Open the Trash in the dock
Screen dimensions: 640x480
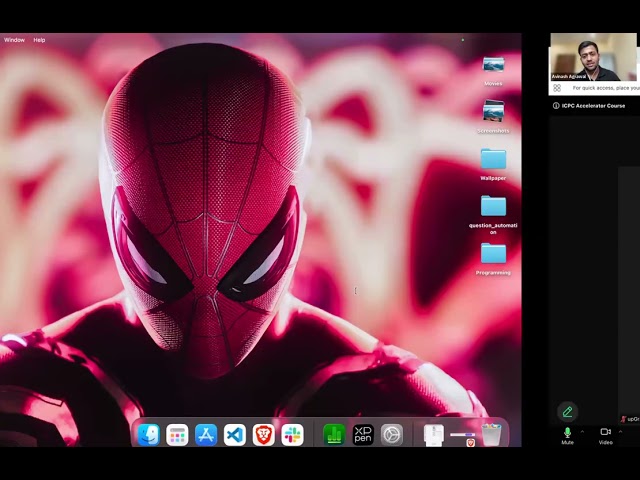(x=491, y=434)
